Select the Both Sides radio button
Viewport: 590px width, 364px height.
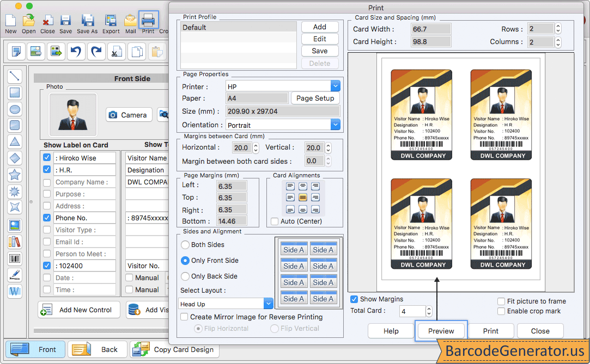click(x=185, y=245)
